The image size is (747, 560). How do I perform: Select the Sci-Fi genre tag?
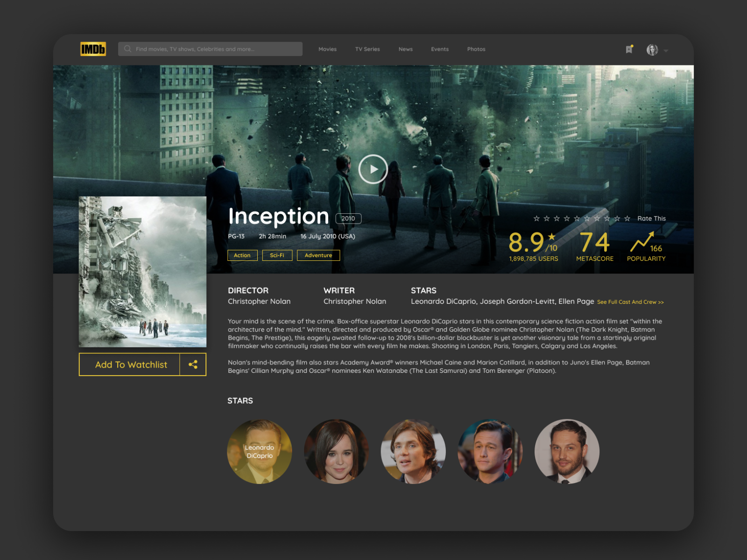pos(277,255)
